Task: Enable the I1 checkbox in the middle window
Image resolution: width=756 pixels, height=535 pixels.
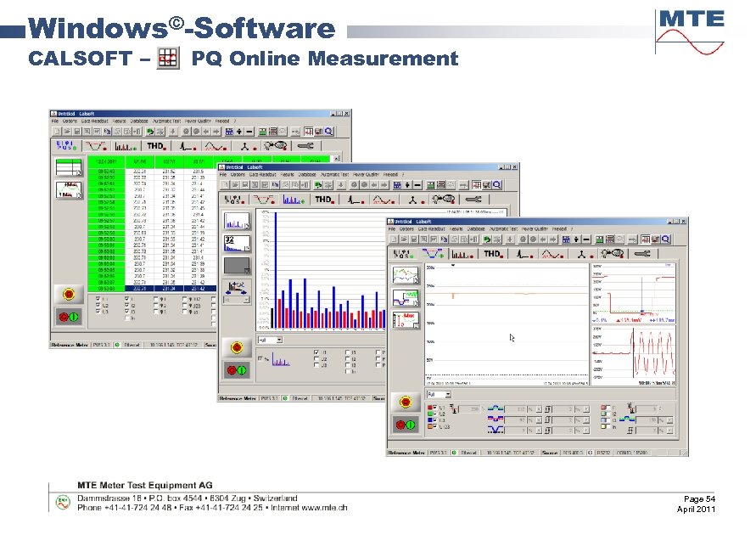Action: 347,352
